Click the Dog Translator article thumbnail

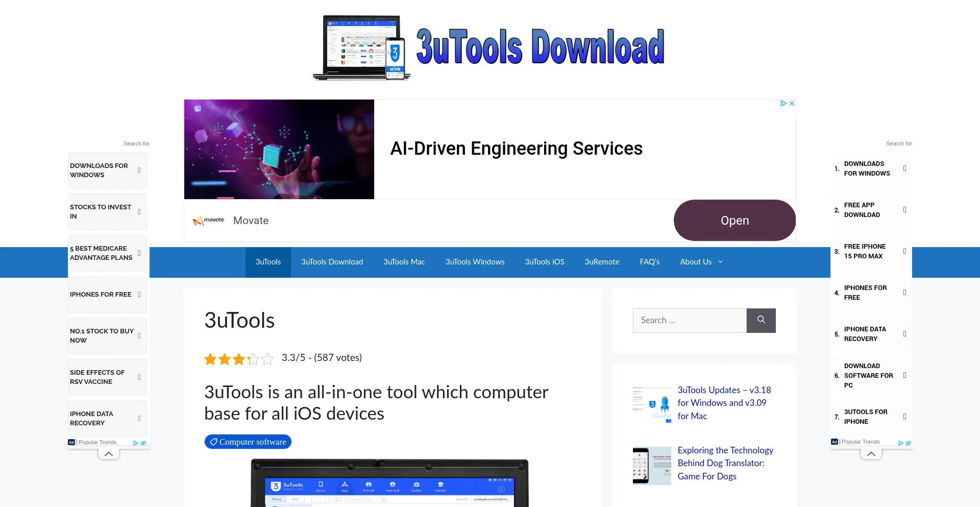pos(652,466)
